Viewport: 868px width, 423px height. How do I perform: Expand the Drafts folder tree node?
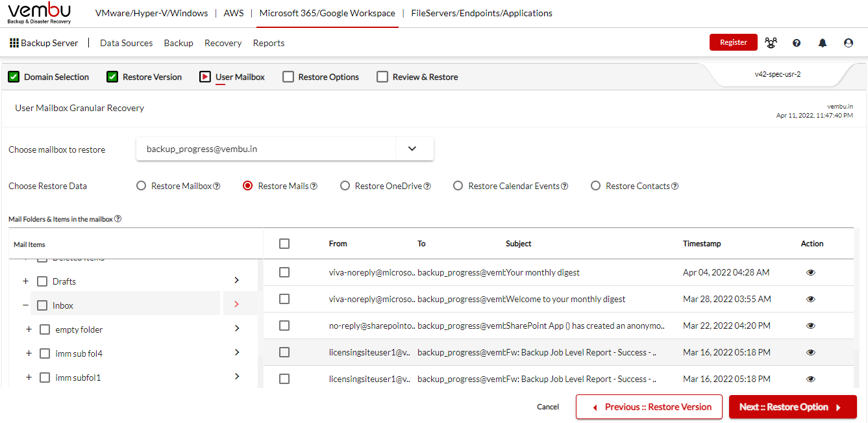[x=26, y=281]
